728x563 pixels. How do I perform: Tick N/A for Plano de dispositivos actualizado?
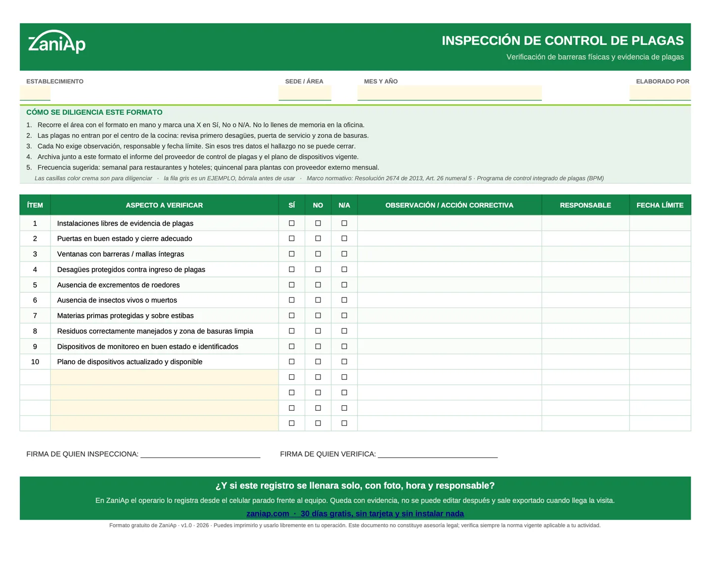(344, 362)
